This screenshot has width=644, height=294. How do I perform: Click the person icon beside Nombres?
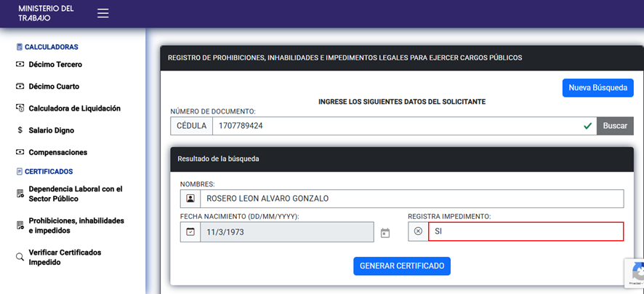point(190,199)
